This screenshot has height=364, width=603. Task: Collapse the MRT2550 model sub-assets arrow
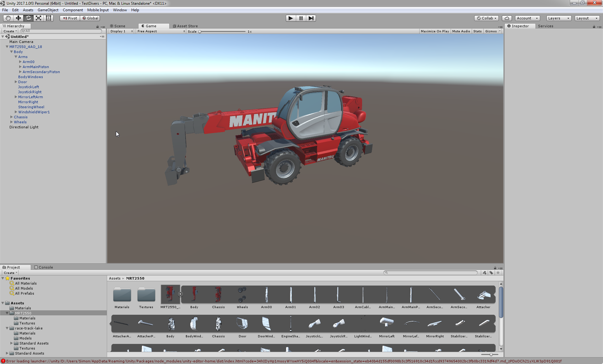pos(180,294)
